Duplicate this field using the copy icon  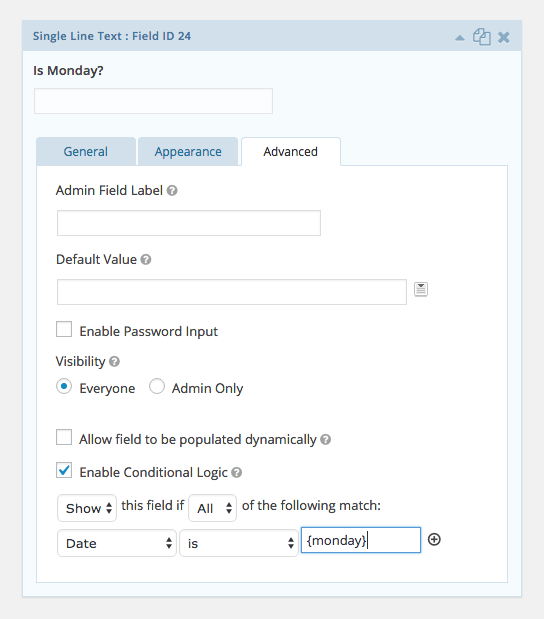(x=482, y=37)
